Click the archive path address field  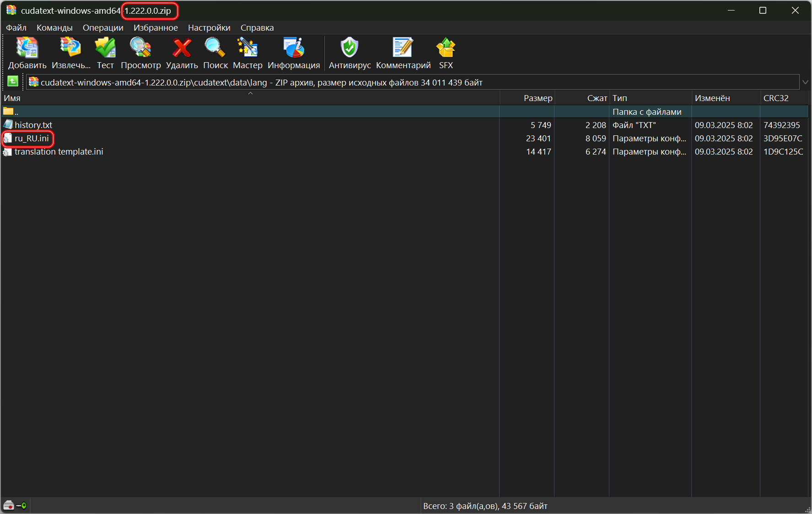(x=413, y=82)
